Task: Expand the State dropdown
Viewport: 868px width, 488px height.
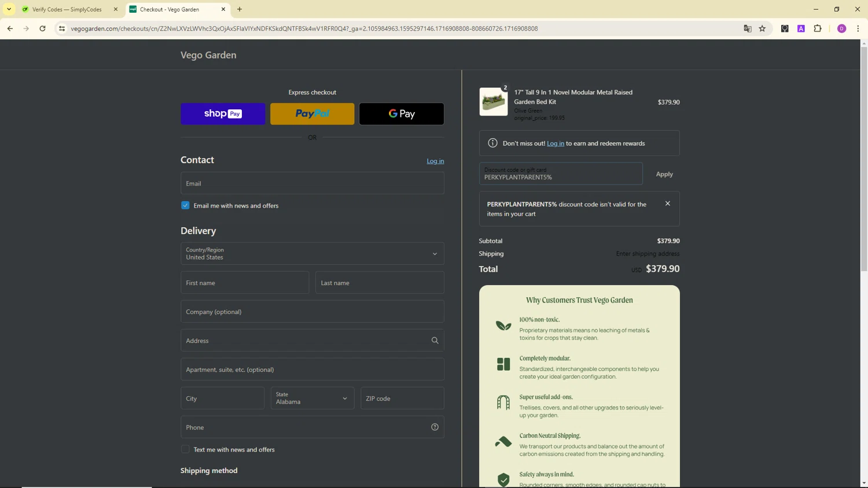Action: (312, 398)
